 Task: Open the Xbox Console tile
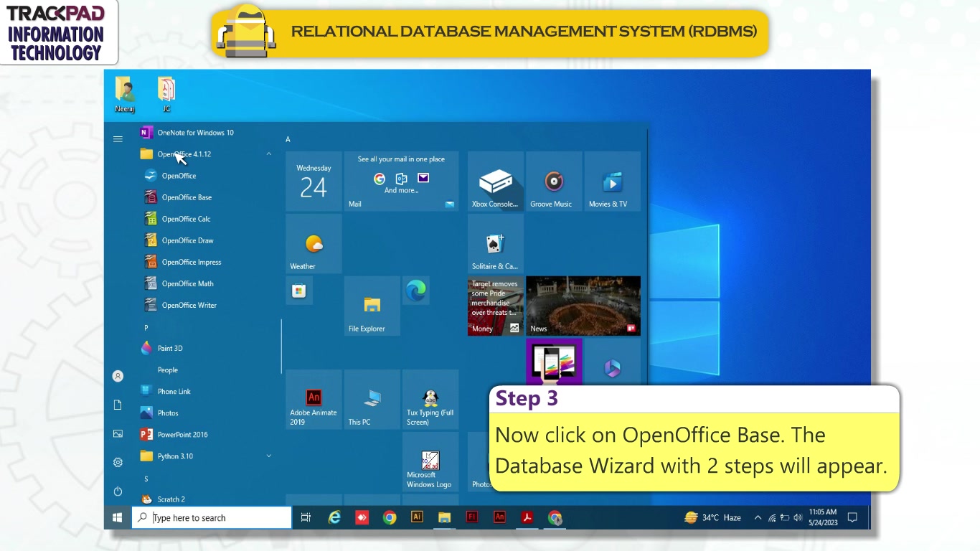click(x=495, y=182)
